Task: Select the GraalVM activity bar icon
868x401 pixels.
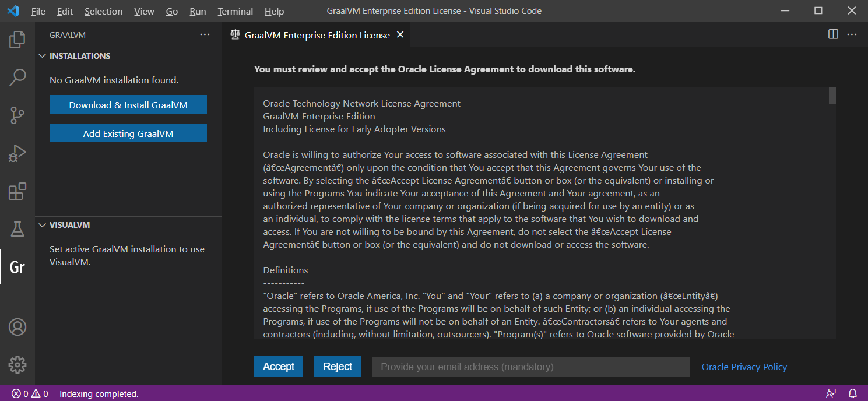Action: point(17,267)
